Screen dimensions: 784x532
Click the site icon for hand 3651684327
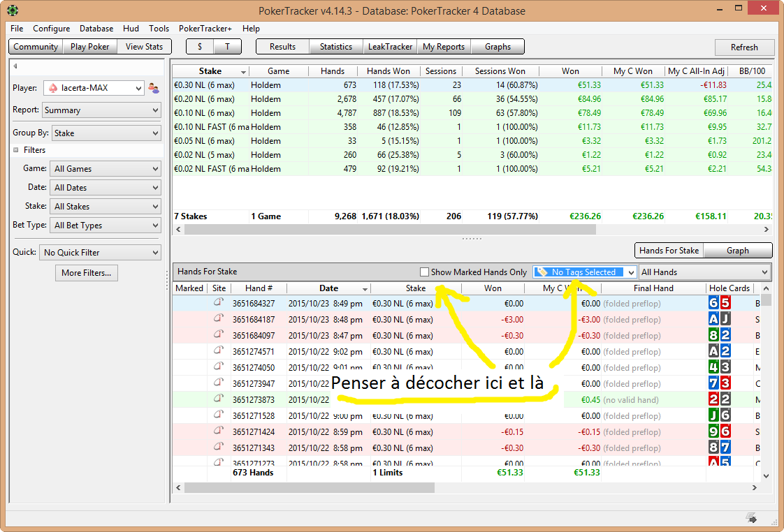tap(219, 303)
